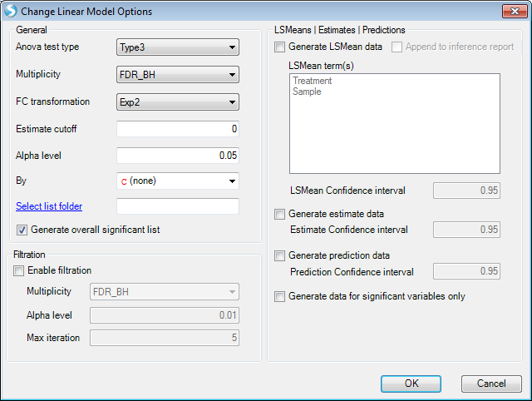Image resolution: width=532 pixels, height=401 pixels.
Task: Enable filtration checkbox
Action: pyautogui.click(x=18, y=271)
